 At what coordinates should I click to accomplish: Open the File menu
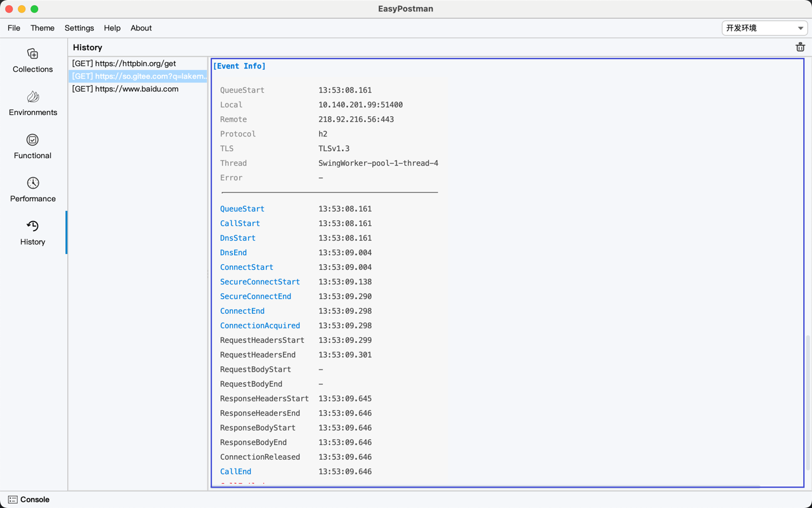coord(14,28)
